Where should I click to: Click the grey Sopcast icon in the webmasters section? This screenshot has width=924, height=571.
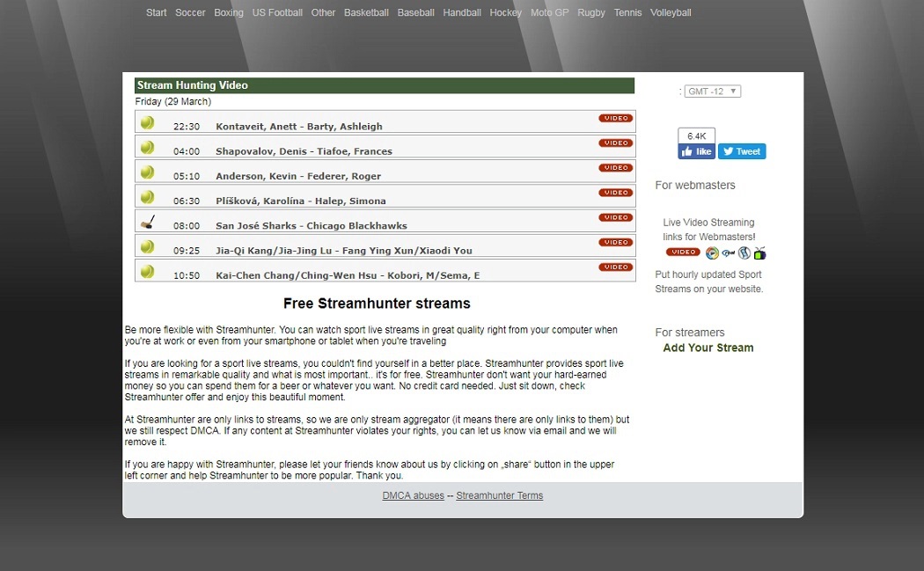pos(744,253)
